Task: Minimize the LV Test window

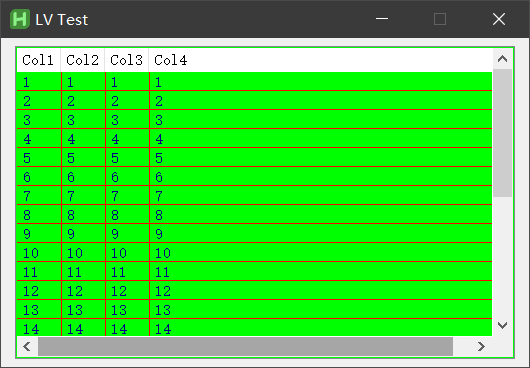Action: [382, 19]
